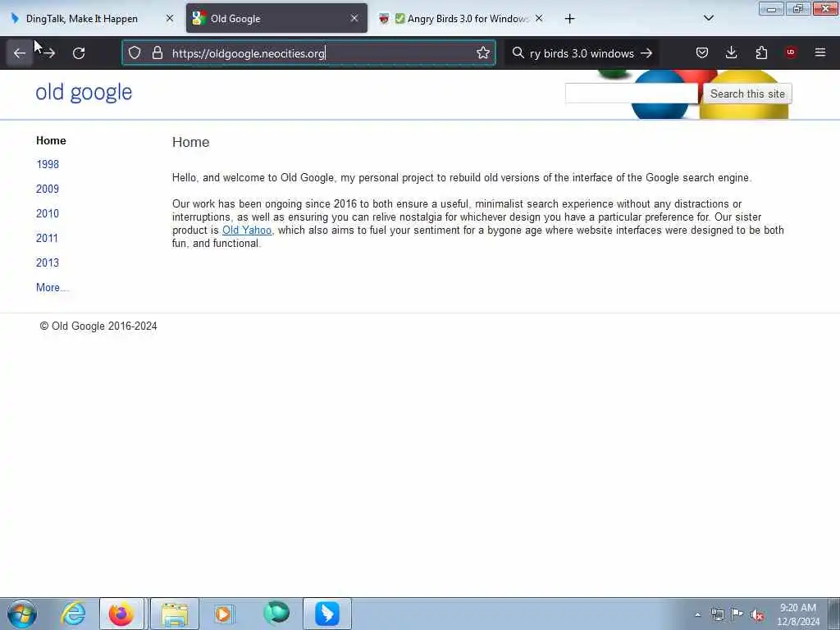Restore down the Firefox window

798,9
